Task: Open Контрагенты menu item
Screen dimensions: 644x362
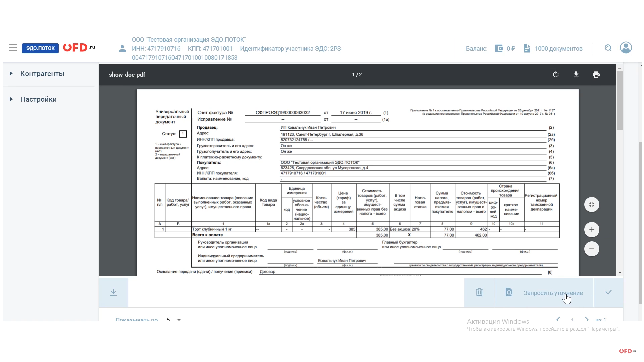Action: [42, 74]
